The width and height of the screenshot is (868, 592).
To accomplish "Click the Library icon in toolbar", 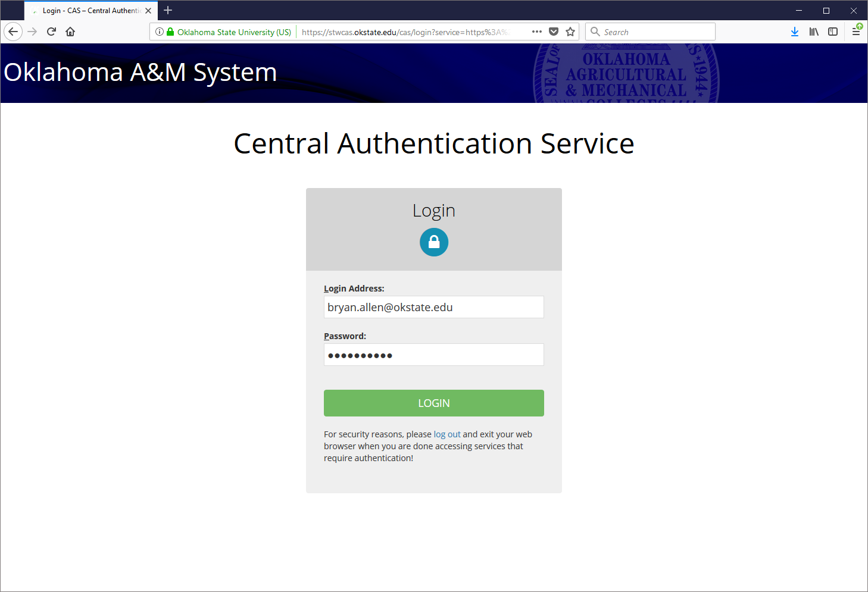I will click(814, 31).
